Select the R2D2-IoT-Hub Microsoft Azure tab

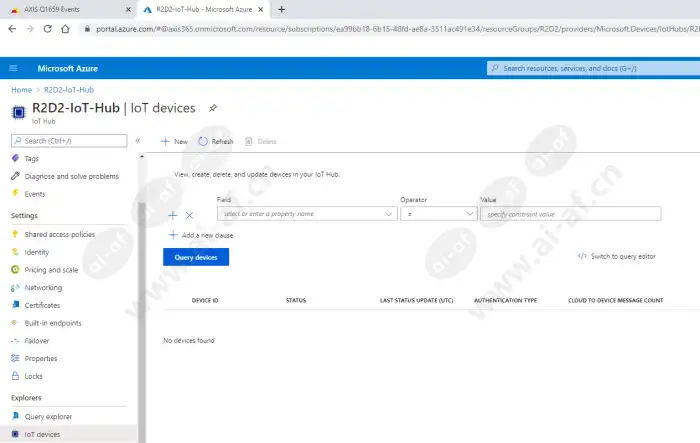(x=204, y=9)
